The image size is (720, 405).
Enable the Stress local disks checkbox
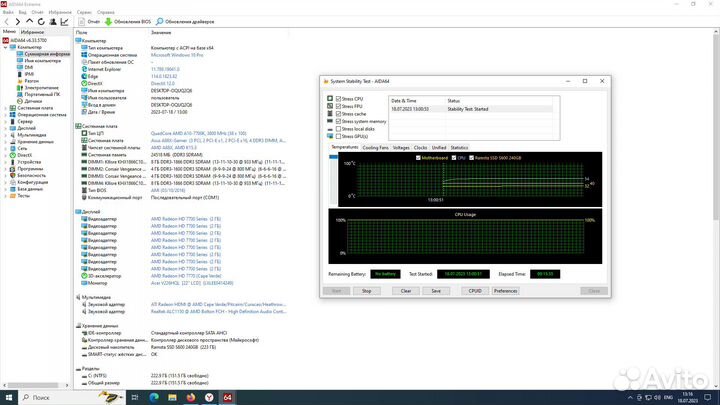coord(338,129)
